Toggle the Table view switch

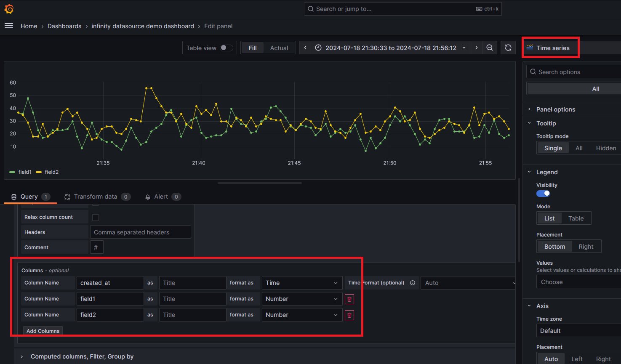(x=226, y=48)
